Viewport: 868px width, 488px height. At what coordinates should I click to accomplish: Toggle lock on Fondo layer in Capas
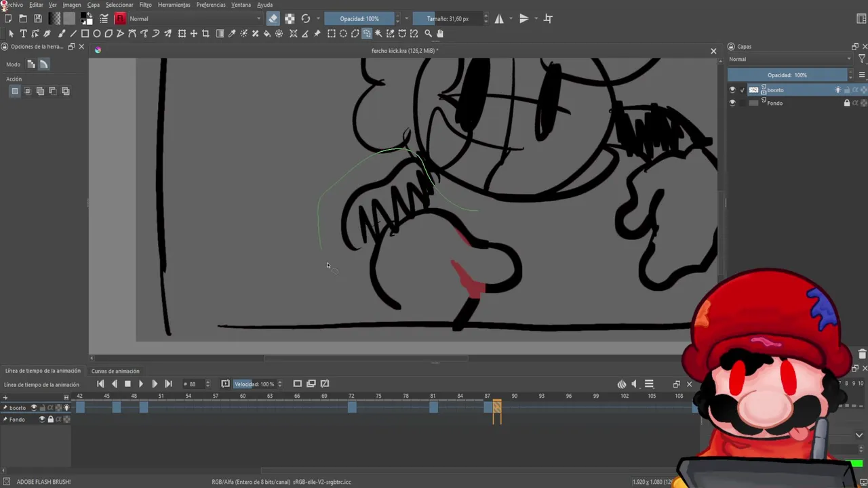click(846, 103)
